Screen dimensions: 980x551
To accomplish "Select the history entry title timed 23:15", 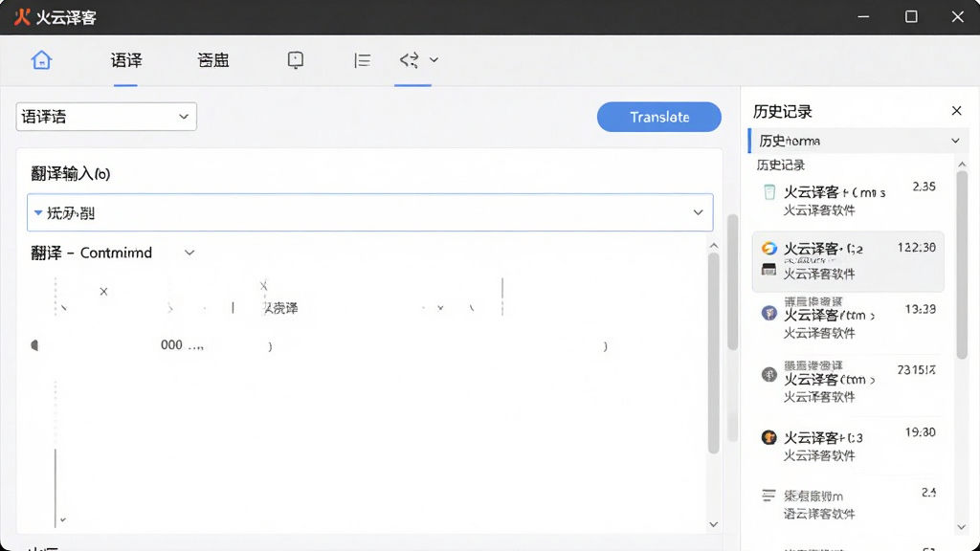I will tap(830, 379).
